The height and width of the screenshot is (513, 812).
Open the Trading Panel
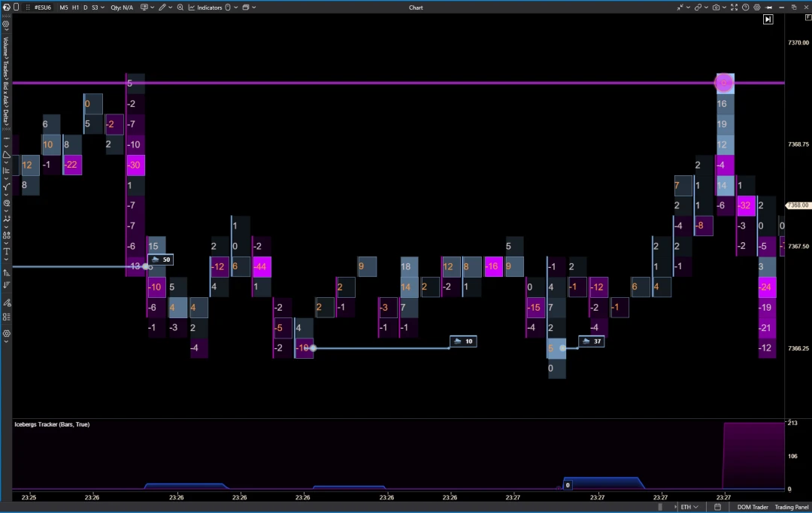(x=791, y=507)
